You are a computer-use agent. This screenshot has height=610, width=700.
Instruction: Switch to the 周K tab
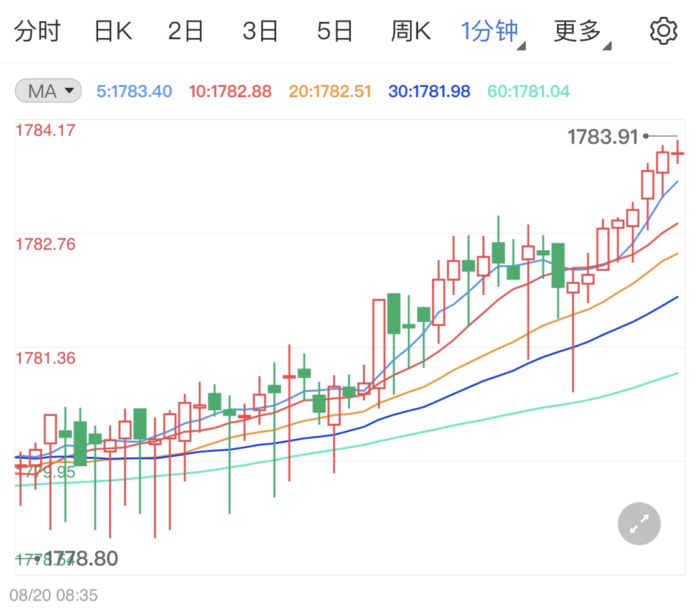point(411,31)
